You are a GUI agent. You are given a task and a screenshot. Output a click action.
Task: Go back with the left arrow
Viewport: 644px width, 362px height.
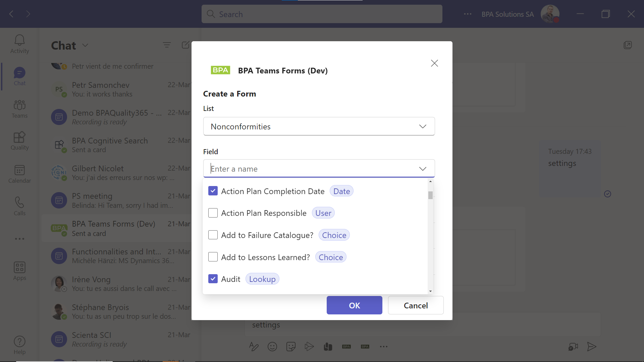click(11, 14)
